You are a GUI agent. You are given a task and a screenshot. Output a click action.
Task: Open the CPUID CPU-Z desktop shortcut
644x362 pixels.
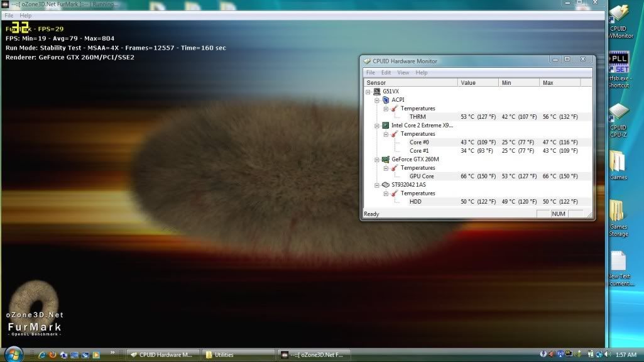[618, 120]
